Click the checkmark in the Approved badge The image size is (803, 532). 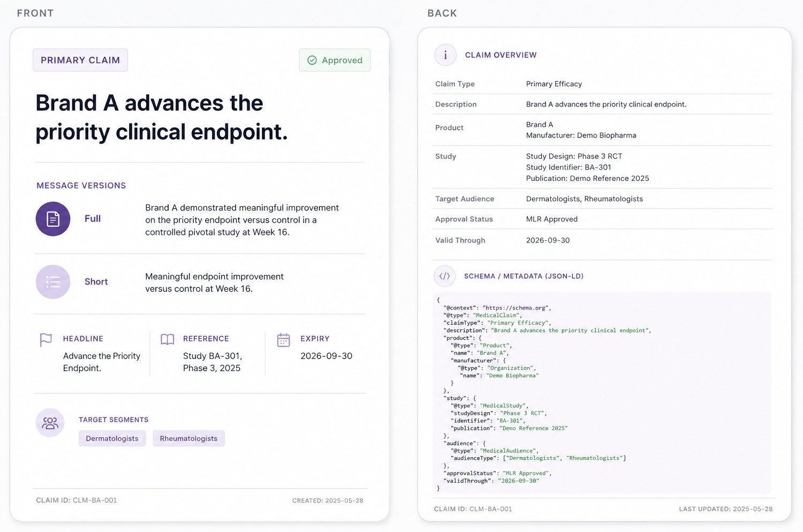312,60
